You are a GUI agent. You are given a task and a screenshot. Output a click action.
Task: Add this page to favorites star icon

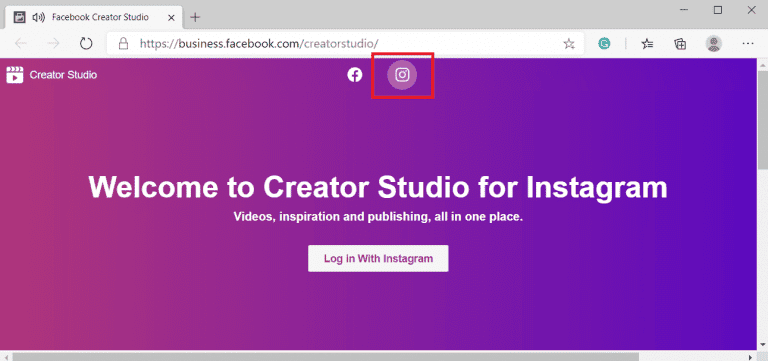pos(569,44)
